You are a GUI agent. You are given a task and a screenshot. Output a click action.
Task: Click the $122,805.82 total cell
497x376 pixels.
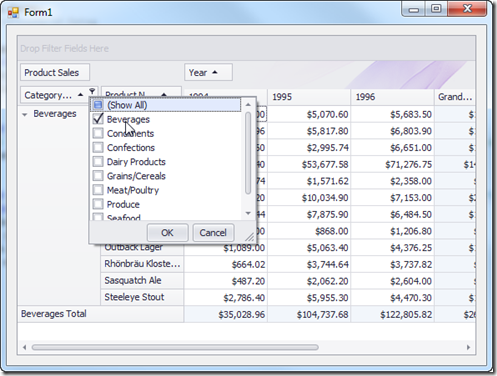[392, 314]
